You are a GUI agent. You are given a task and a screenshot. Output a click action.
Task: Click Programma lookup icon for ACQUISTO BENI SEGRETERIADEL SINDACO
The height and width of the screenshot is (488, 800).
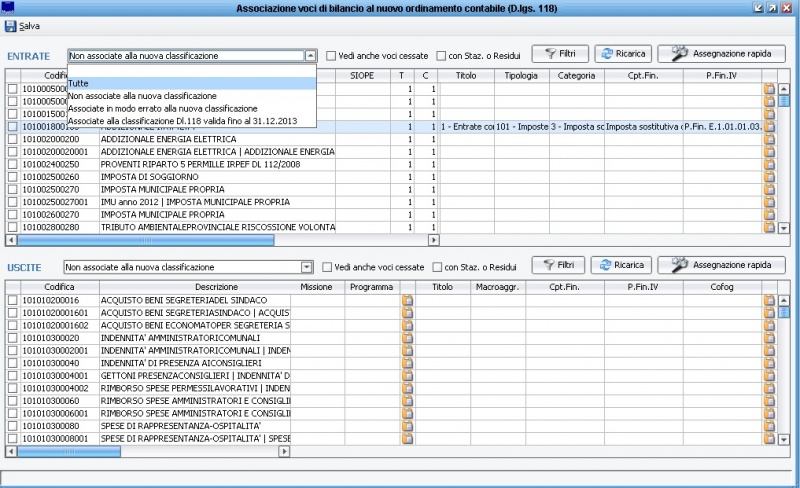click(407, 299)
